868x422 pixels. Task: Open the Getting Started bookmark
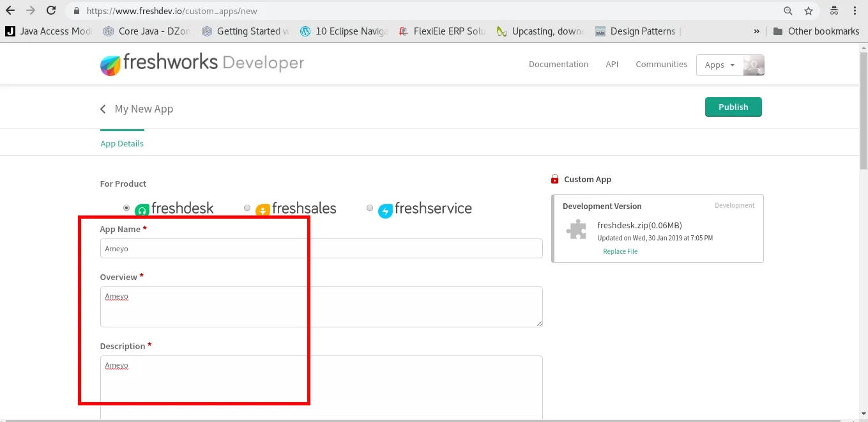point(245,31)
